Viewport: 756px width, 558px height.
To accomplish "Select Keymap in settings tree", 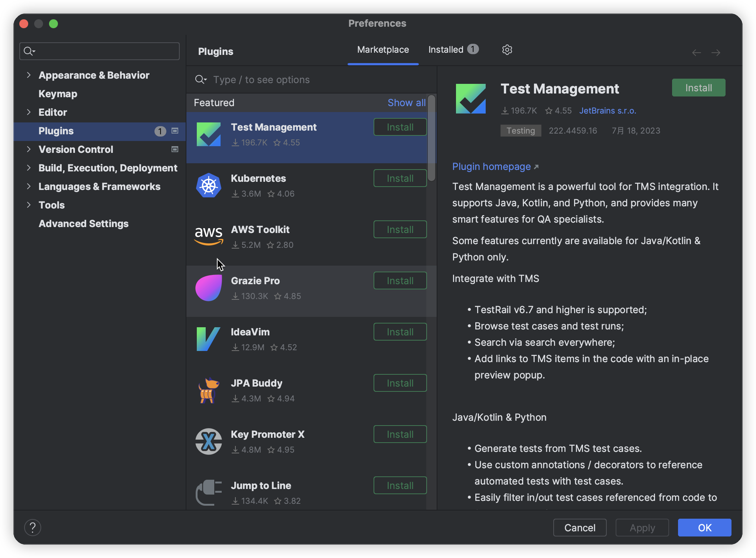I will (x=58, y=94).
